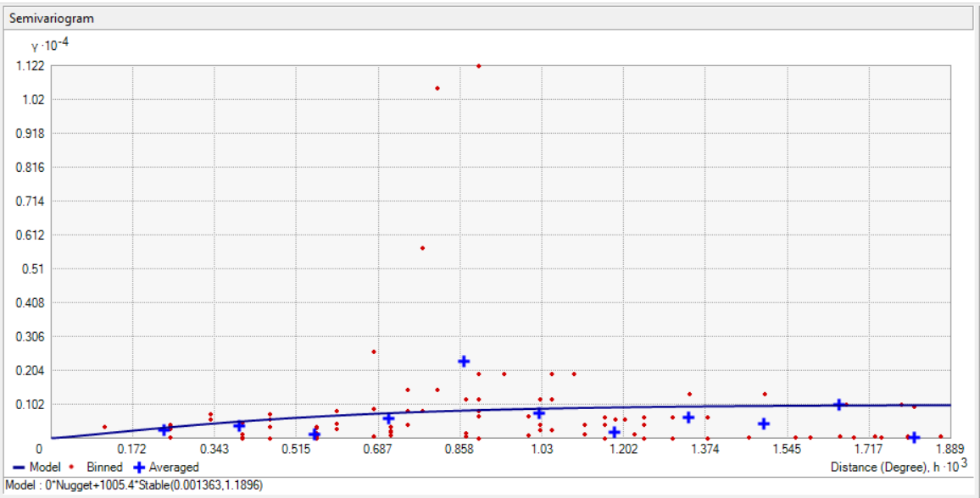Pick the averaged cross near 1.717 distance
Image resolution: width=980 pixels, height=498 pixels.
838,405
